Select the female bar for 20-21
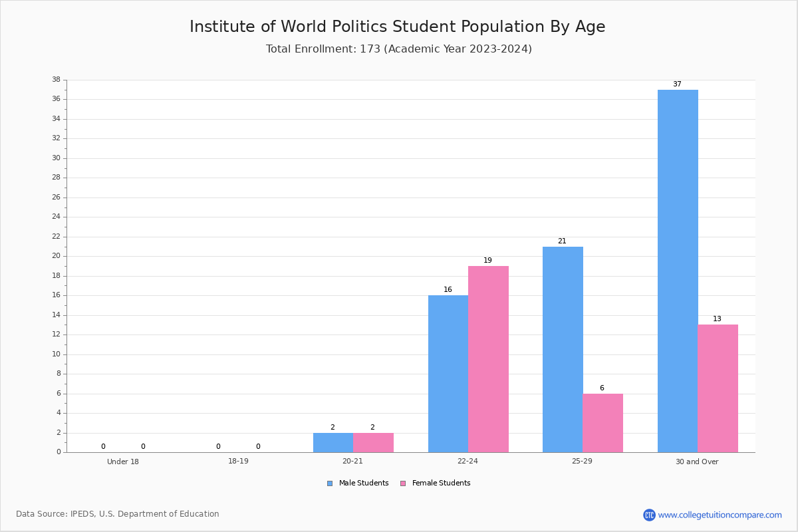The height and width of the screenshot is (532, 798). tap(374, 443)
